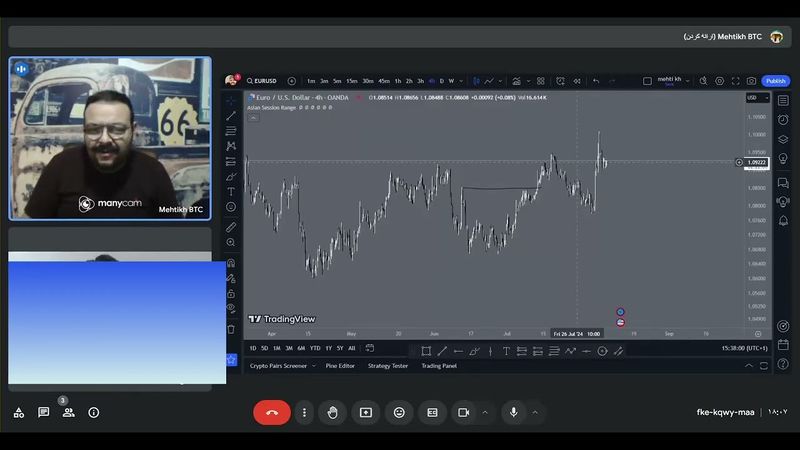Toggle the camera on or off
This screenshot has width=800, height=450.
point(464,412)
